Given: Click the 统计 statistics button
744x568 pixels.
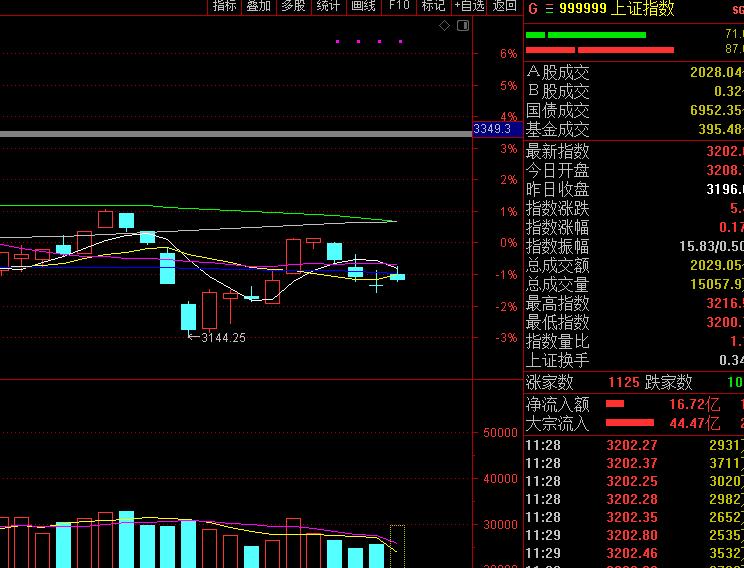Looking at the screenshot, I should coord(328,6).
